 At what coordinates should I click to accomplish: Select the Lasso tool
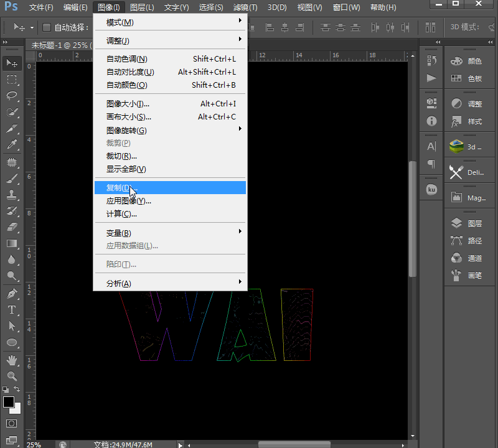coord(12,96)
